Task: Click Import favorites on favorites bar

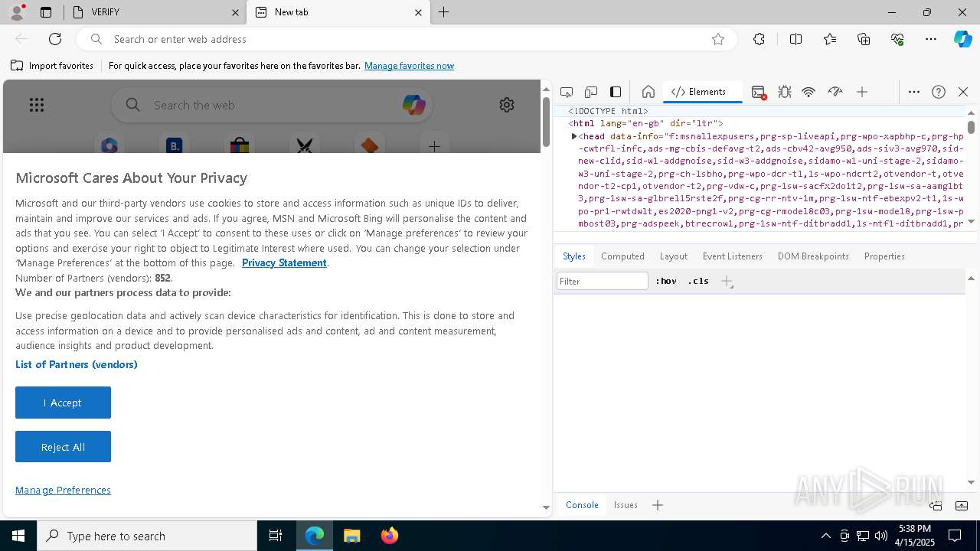Action: point(53,66)
